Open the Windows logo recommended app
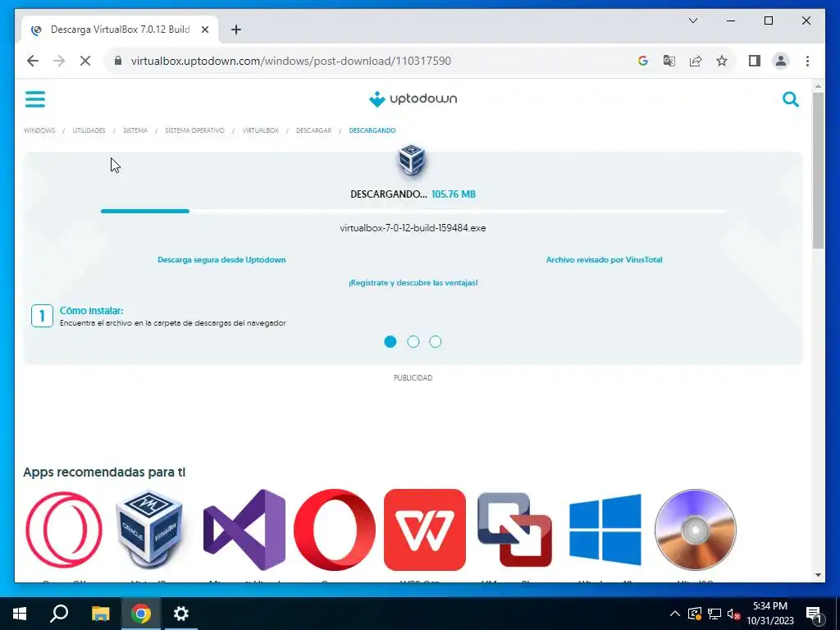Viewport: 840px width, 630px height. pyautogui.click(x=605, y=530)
